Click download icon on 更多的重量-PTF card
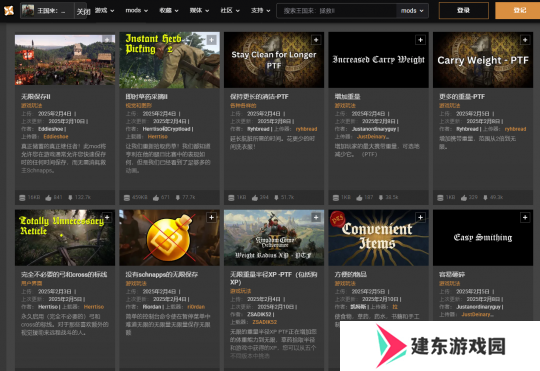 [x=485, y=198]
